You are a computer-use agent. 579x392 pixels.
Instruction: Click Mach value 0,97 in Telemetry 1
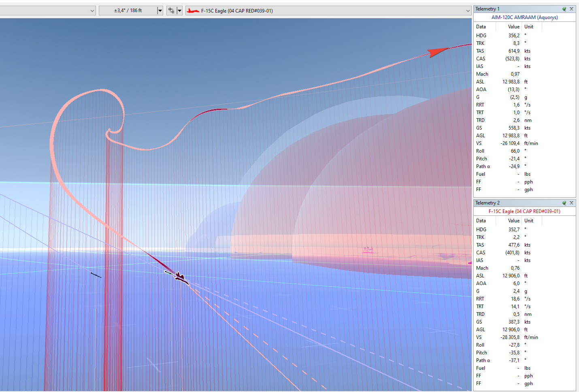pos(515,74)
